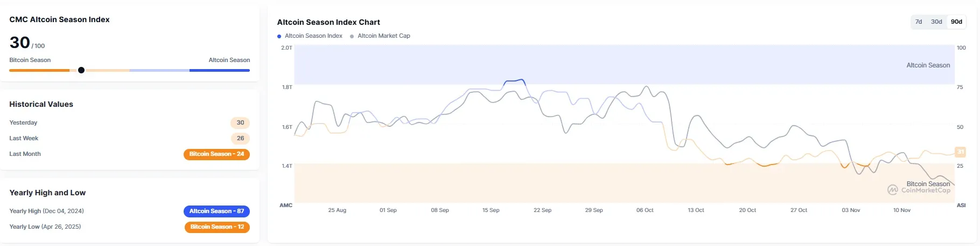Viewport: 980px width, 246px height.
Task: Click the Bitcoin Season - 24 badge
Action: click(216, 154)
